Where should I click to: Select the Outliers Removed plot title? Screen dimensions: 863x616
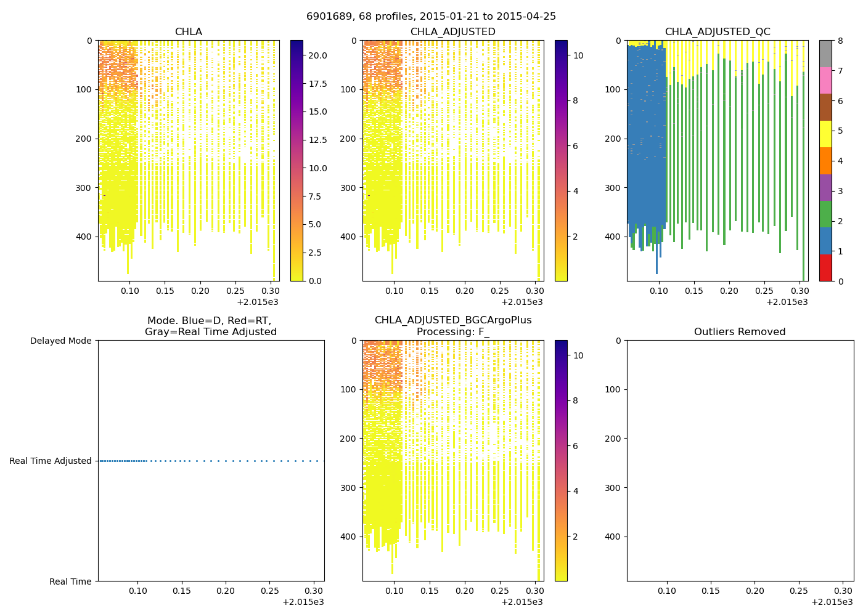pos(740,332)
